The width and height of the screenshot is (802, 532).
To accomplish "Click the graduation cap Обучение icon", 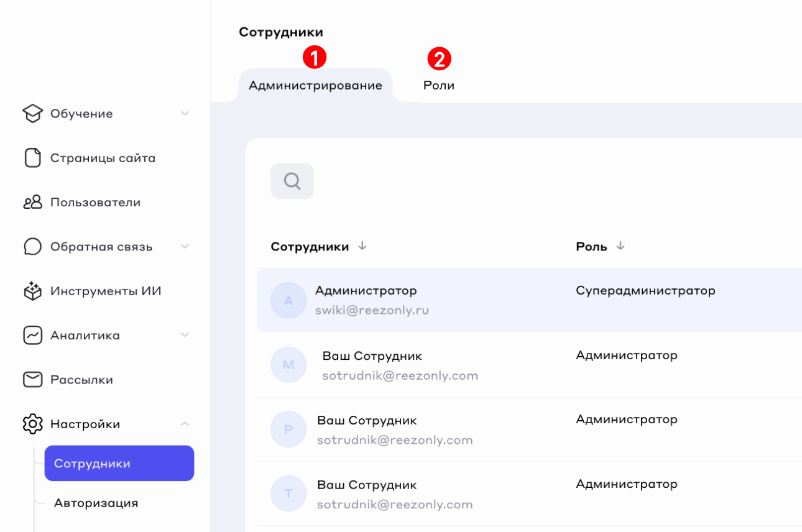I will (x=32, y=114).
